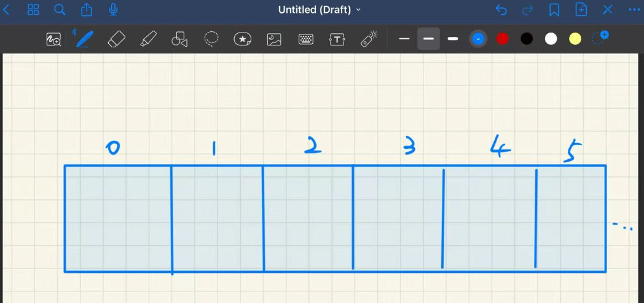Select the thinnest stroke width
This screenshot has height=303, width=644.
404,39
